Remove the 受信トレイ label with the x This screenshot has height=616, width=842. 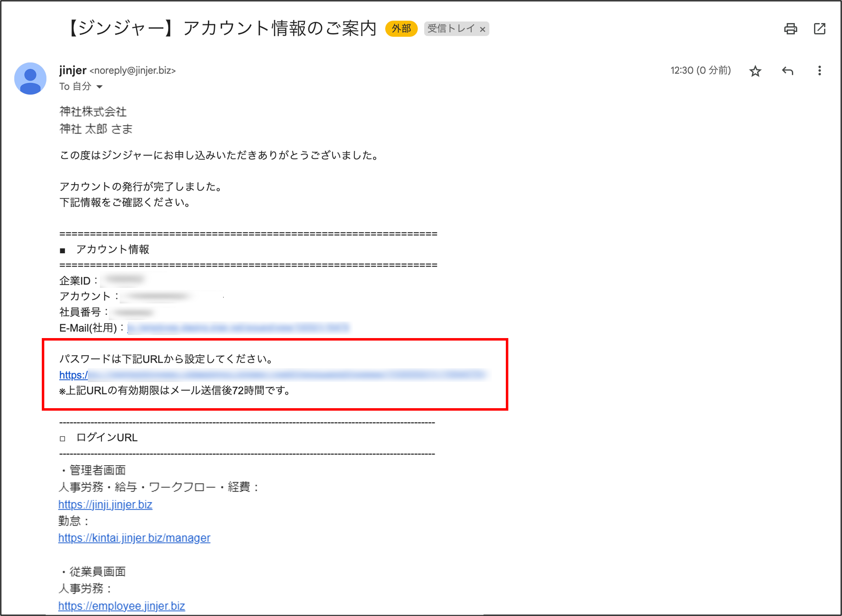click(484, 29)
